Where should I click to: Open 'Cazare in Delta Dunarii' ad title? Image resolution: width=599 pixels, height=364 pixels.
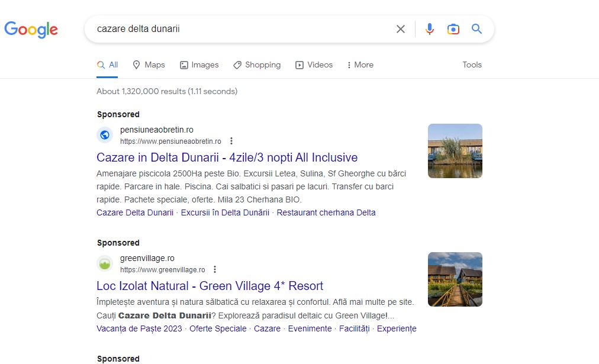coord(227,157)
